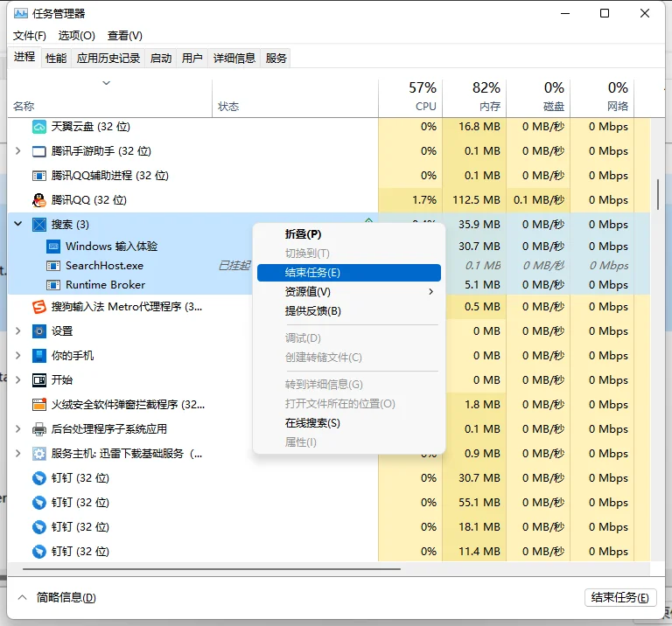Click the SearchHost.exe icon

click(x=53, y=266)
